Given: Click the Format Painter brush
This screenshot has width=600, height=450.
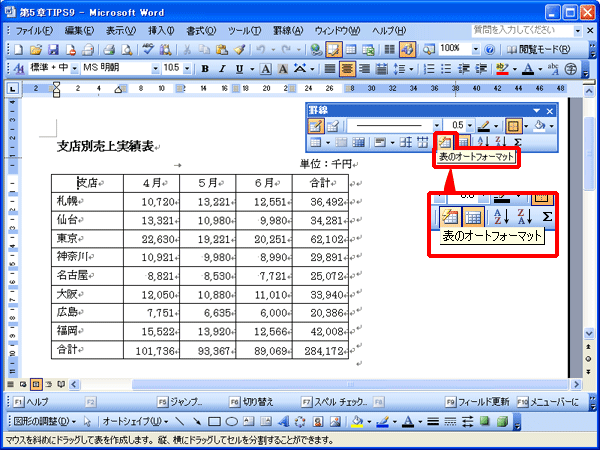Looking at the screenshot, I should tap(239, 49).
